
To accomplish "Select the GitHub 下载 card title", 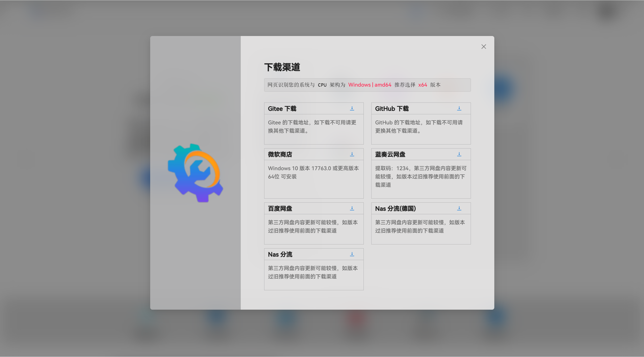I will (392, 109).
